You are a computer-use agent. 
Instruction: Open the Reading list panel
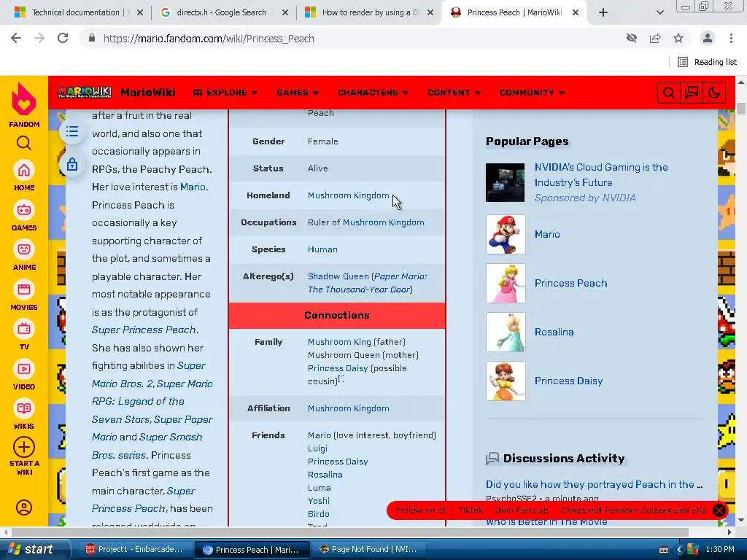[x=707, y=62]
